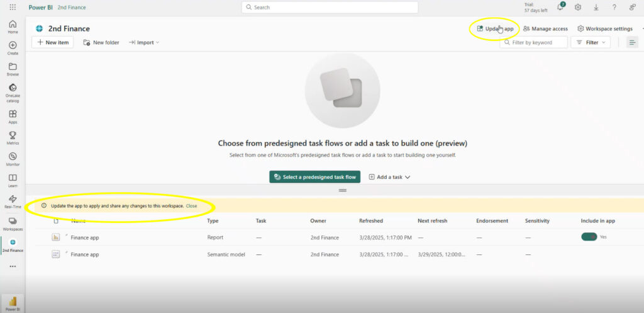Open Manage access
Viewport: 644px width, 313px height.
coord(545,29)
